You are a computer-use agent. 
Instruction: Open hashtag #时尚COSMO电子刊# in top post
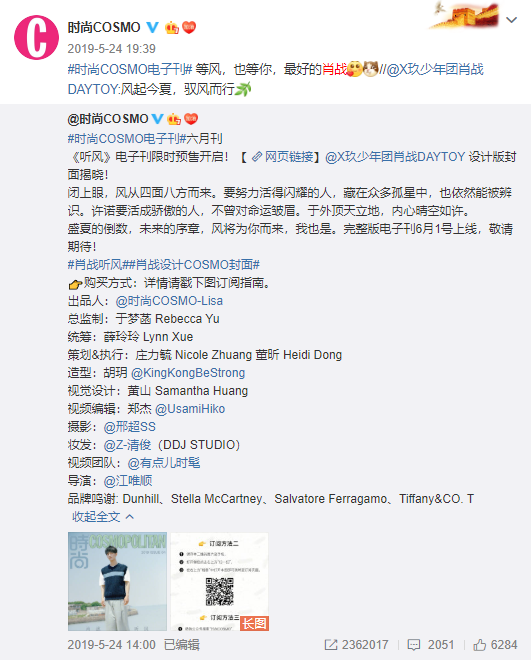pos(130,69)
